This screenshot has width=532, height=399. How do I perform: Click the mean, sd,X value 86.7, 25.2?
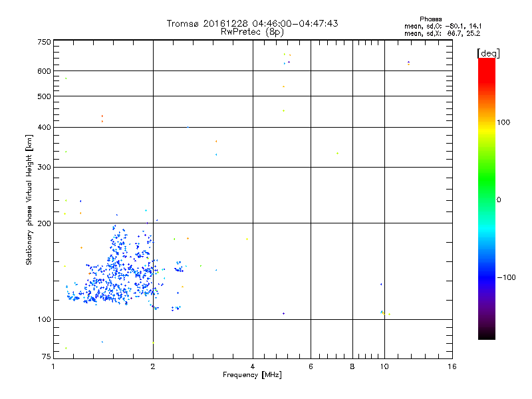(464, 34)
